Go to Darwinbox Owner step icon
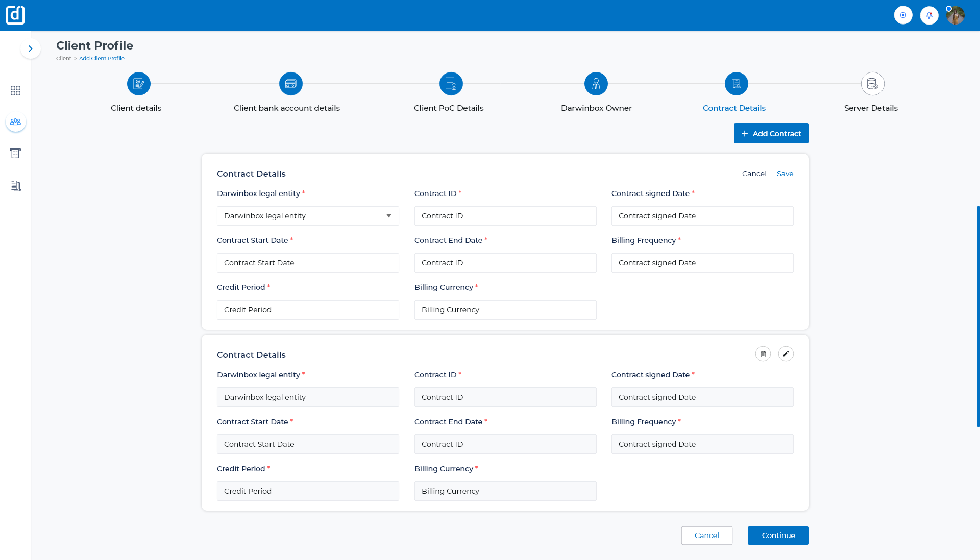Screen dimensions: 980x560 pos(596,84)
